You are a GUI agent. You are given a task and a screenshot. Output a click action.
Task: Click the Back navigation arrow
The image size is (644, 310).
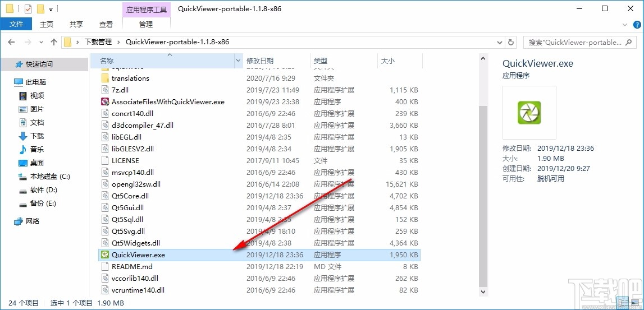pyautogui.click(x=11, y=42)
